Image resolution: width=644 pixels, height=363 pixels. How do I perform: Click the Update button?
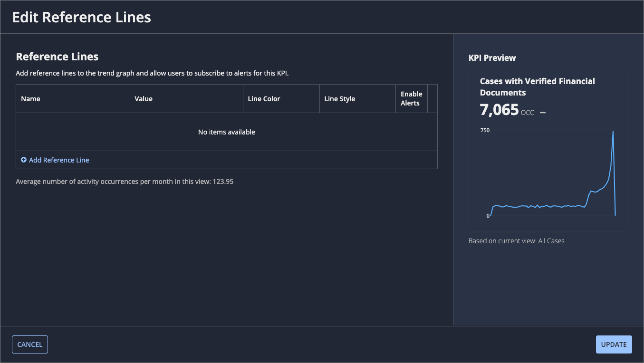[614, 344]
